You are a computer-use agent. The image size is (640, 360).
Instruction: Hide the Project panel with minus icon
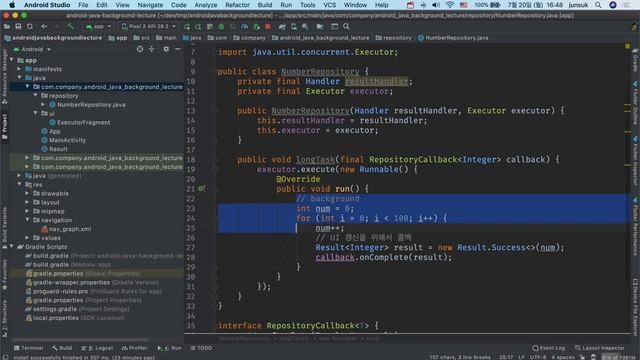coord(178,49)
